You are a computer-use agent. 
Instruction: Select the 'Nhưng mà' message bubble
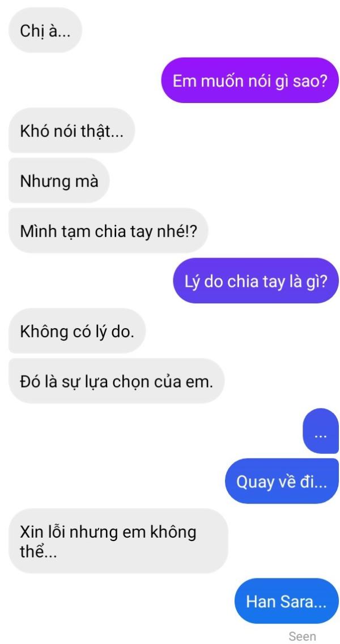point(59,181)
